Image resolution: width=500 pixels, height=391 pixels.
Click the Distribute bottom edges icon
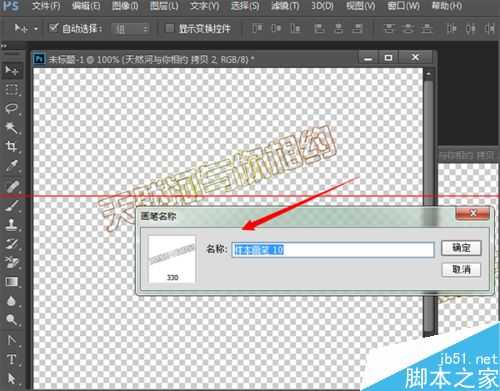(426, 28)
